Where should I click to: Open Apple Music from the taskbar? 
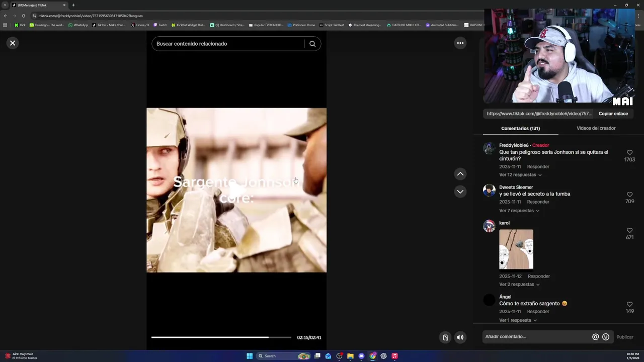(x=394, y=356)
